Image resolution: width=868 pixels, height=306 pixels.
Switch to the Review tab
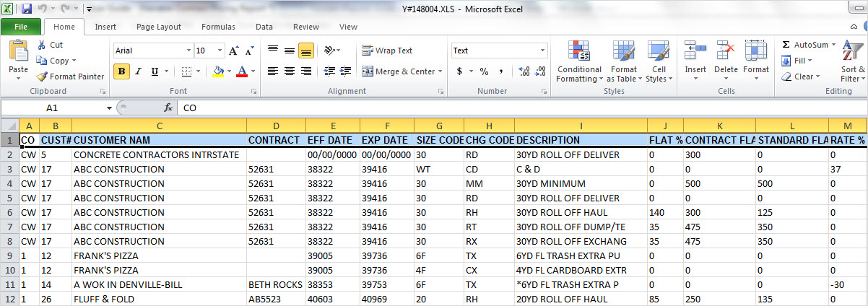tap(306, 27)
